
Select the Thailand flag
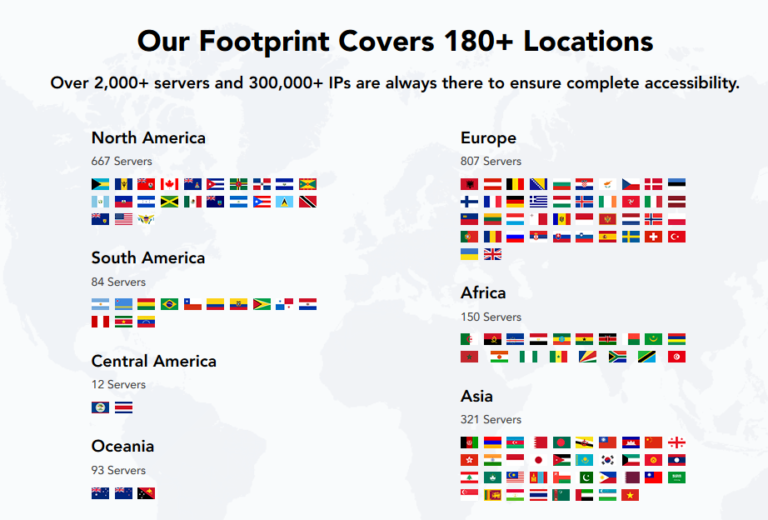(538, 495)
